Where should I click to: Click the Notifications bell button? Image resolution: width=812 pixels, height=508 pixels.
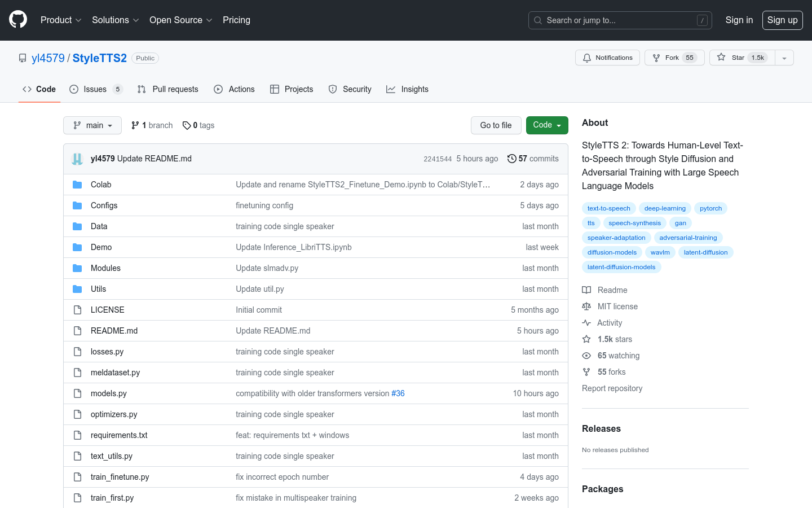click(607, 58)
